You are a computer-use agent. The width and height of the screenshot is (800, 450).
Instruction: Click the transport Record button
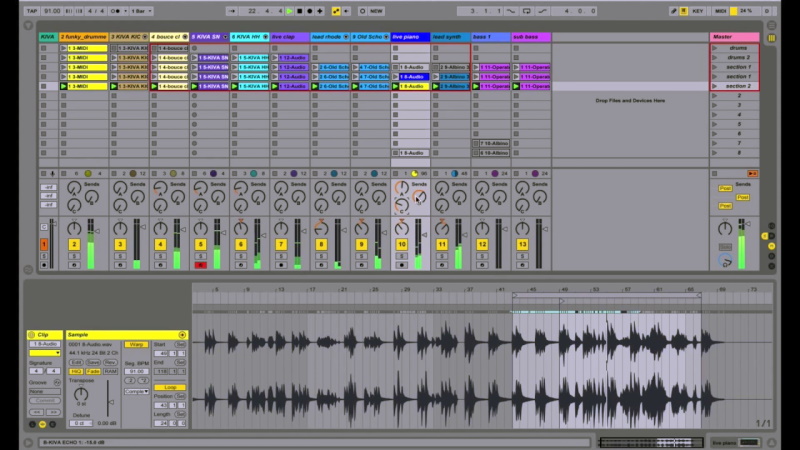click(310, 11)
